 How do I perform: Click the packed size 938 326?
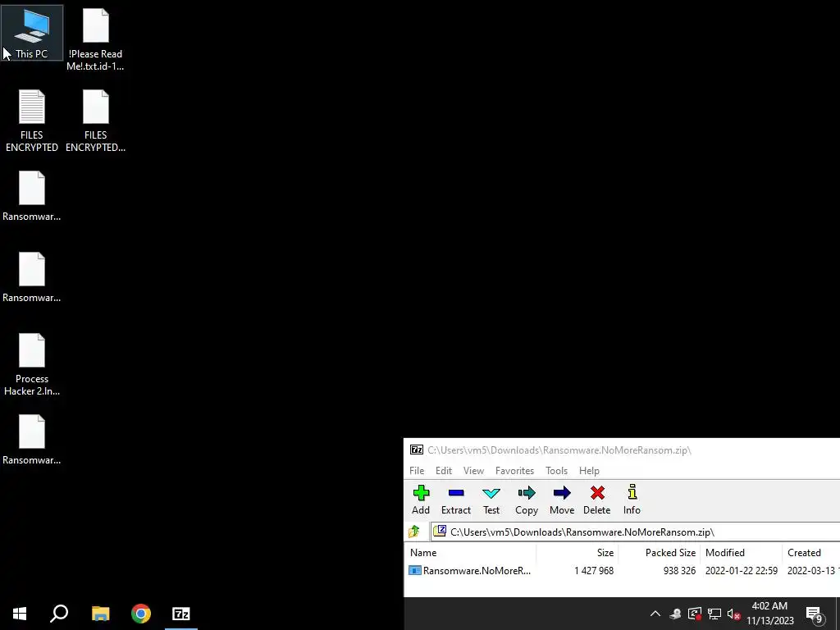tap(679, 571)
